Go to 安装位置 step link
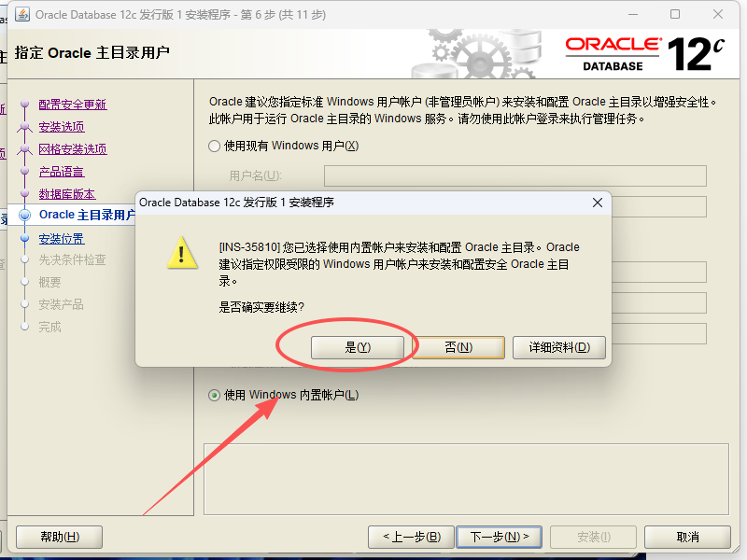 (x=62, y=239)
